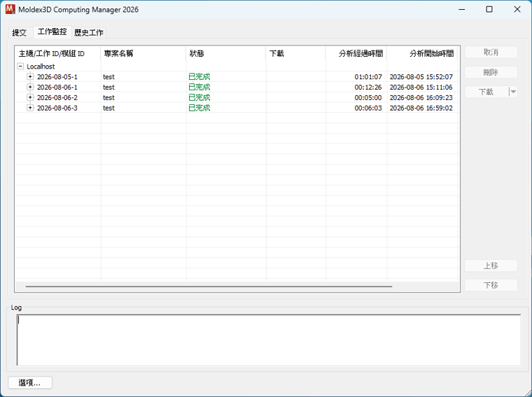Click the 專案名稱 column header
The height and width of the screenshot is (397, 532).
pos(143,54)
